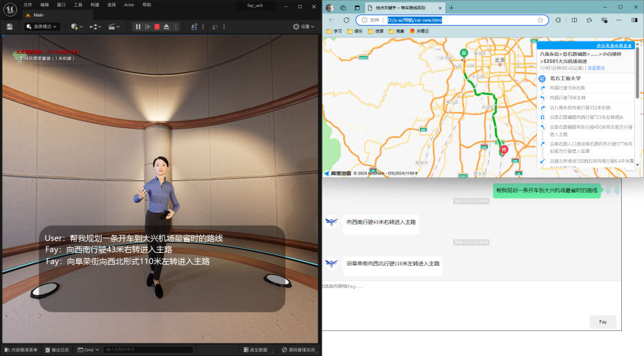The image size is (644, 356).
Task: Open a new browser tab
Action: [452, 8]
